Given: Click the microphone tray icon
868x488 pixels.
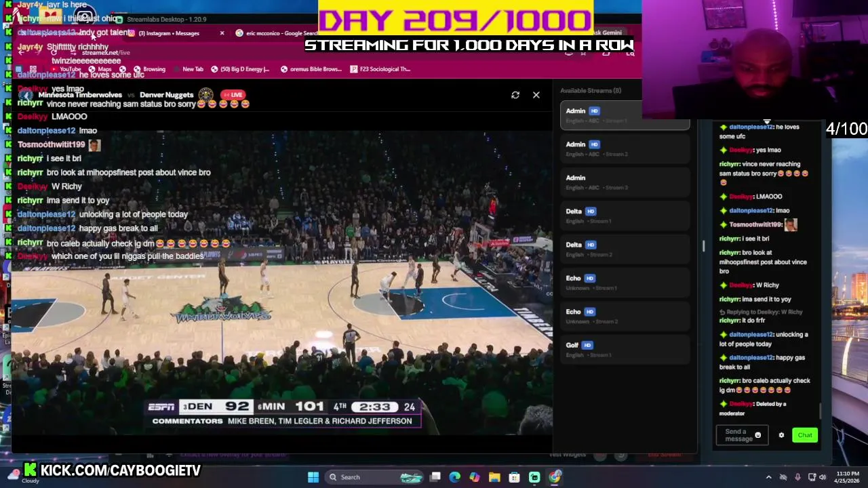Looking at the screenshot, I should pos(797,477).
